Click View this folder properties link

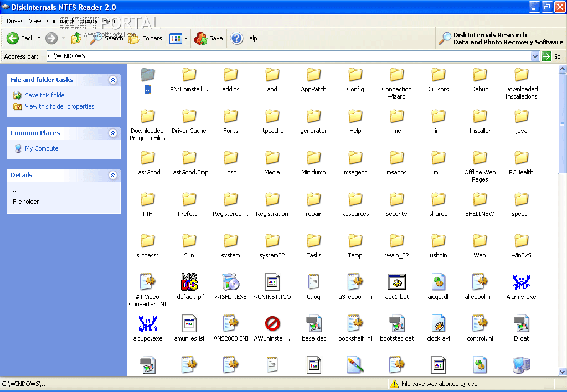60,106
